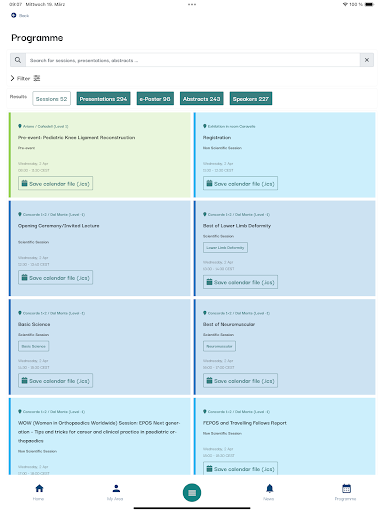Click location pin of WOW session card
Image resolution: width=384 pixels, height=512 pixels.
tap(20, 411)
